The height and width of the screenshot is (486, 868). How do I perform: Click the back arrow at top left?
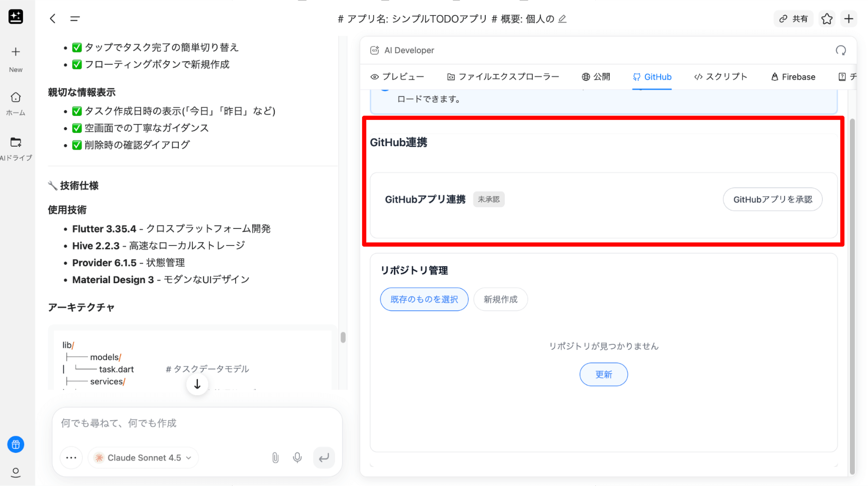pyautogui.click(x=53, y=19)
